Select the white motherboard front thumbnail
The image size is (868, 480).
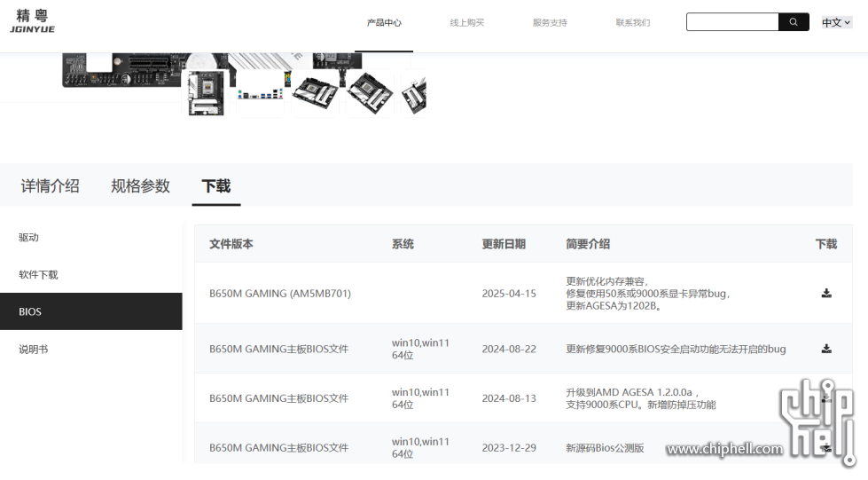[x=206, y=92]
